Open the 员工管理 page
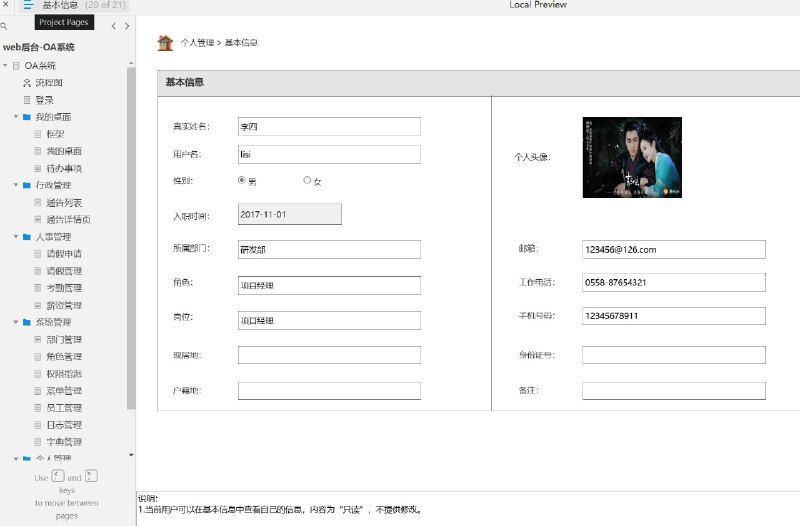 (x=64, y=408)
